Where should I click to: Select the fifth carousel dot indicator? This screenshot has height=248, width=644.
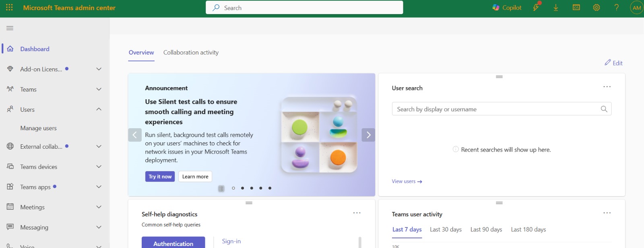(270, 188)
